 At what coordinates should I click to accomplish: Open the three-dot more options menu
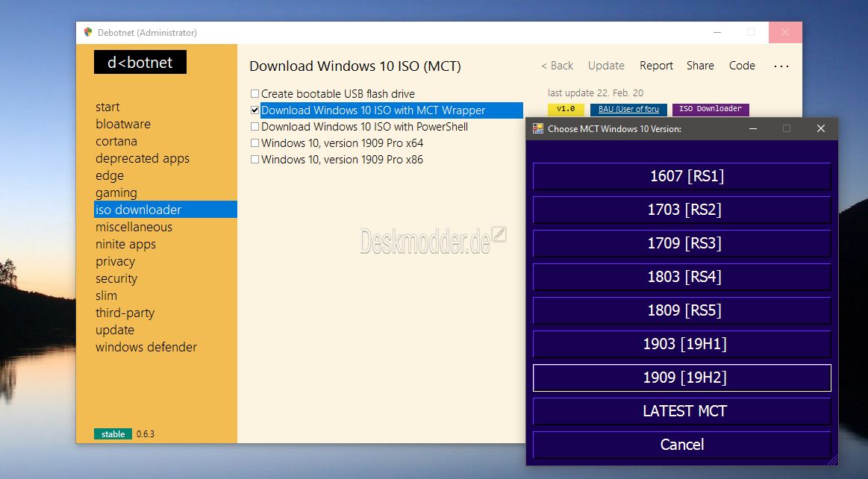tap(781, 66)
